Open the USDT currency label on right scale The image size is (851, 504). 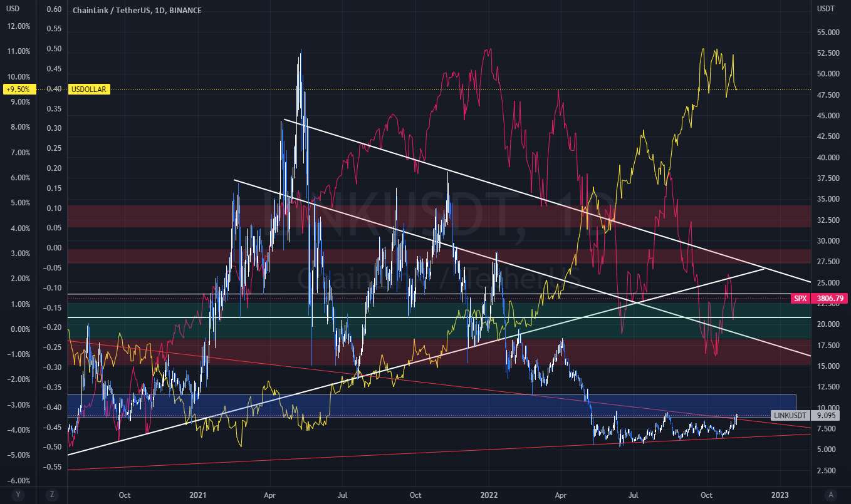click(826, 9)
